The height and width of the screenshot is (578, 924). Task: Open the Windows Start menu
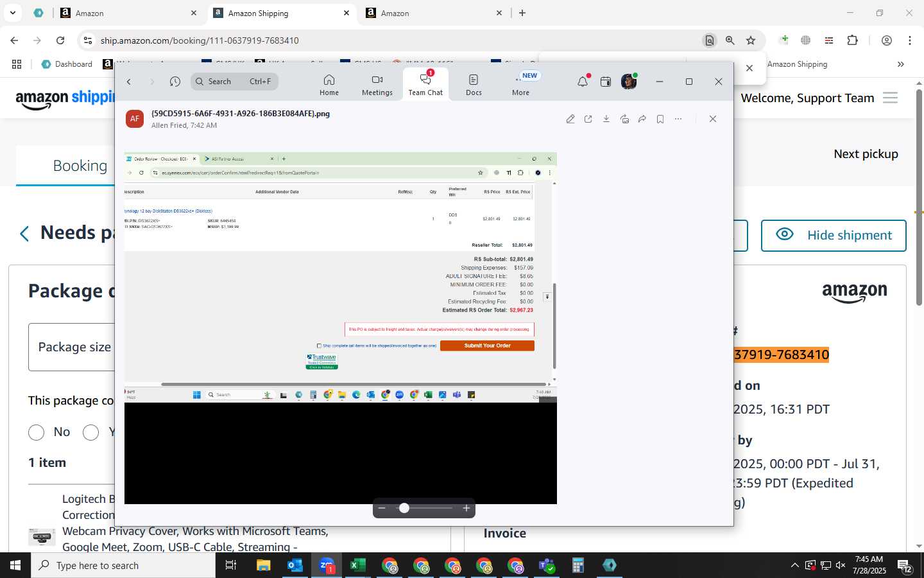pyautogui.click(x=15, y=565)
